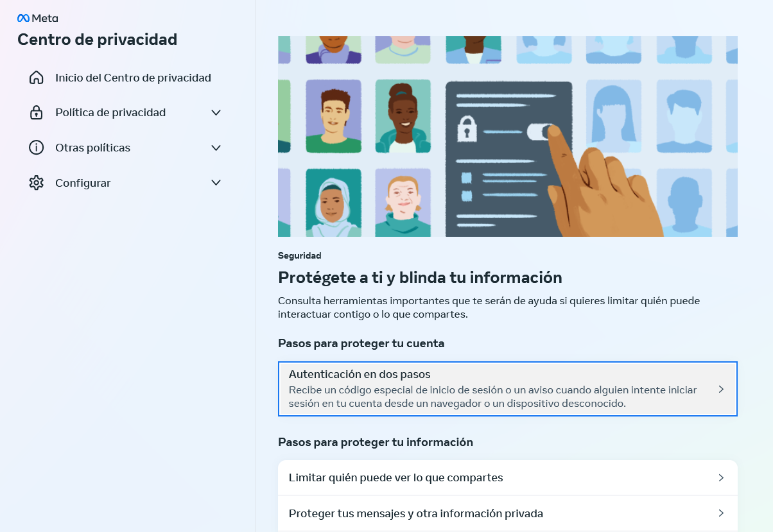Screen dimensions: 773x532
Task: Click the gear icon next to Configurar
Action: tap(37, 183)
